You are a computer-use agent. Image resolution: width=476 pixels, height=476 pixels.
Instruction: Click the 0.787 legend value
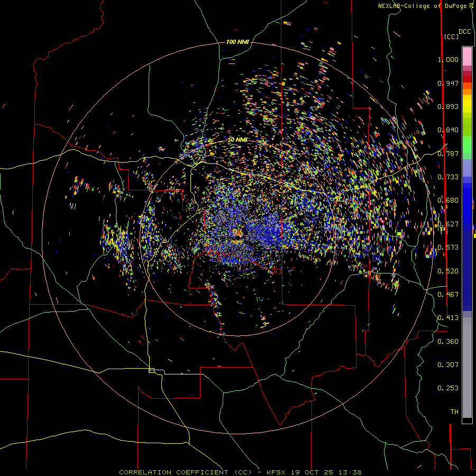448,153
